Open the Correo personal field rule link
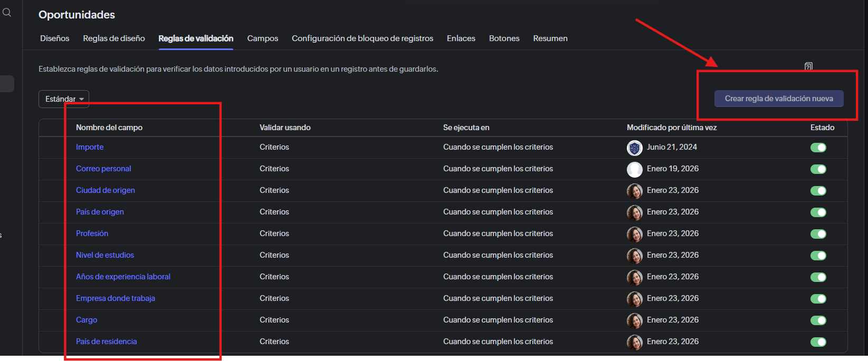868x361 pixels. 103,169
